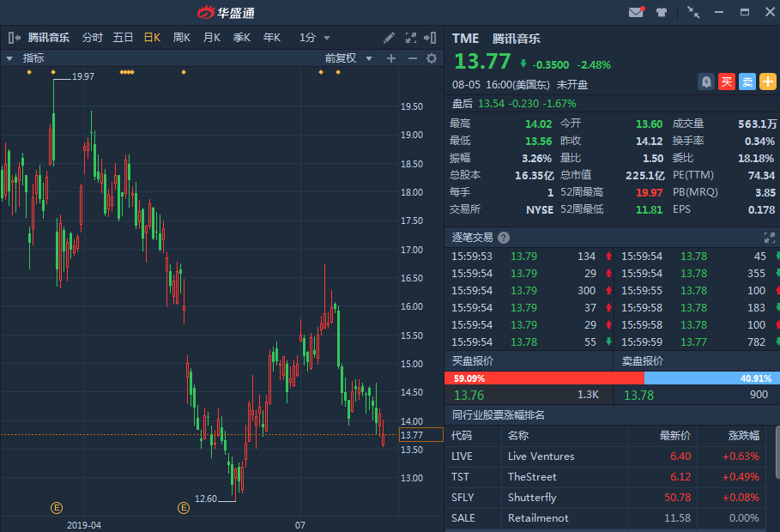The height and width of the screenshot is (532, 780).
Task: Click the 华盛通 app logo
Action: [x=226, y=12]
